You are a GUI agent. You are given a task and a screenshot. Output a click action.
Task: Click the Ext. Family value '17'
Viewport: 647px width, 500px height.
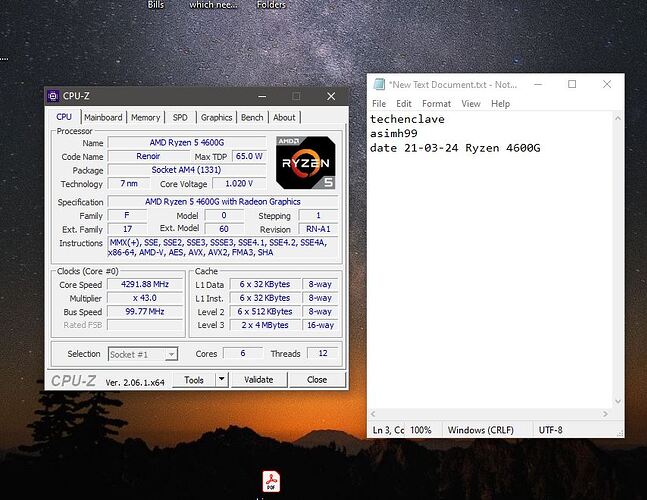(x=128, y=229)
